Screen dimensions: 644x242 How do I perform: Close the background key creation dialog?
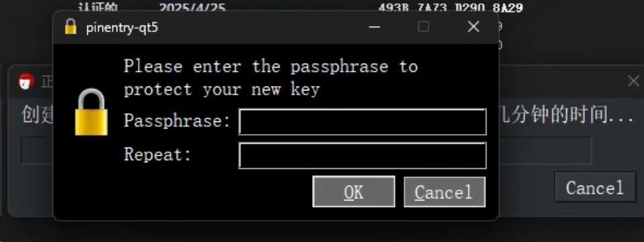[x=633, y=81]
